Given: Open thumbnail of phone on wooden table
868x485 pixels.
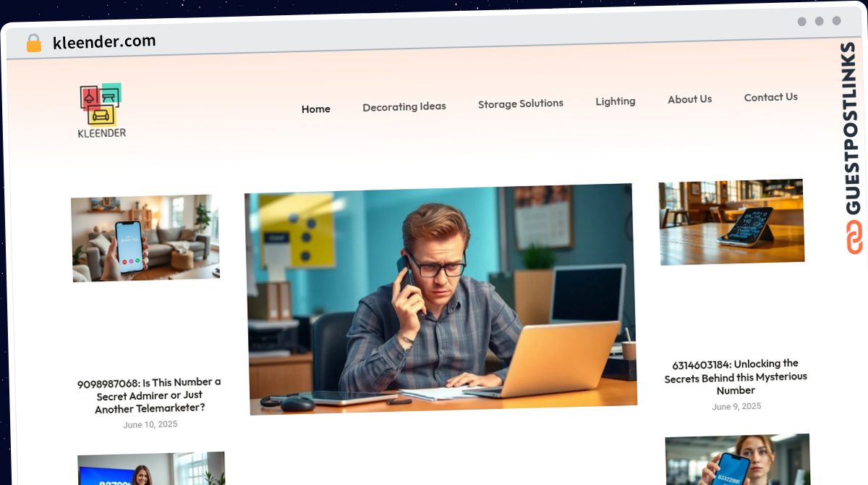Looking at the screenshot, I should 731,221.
